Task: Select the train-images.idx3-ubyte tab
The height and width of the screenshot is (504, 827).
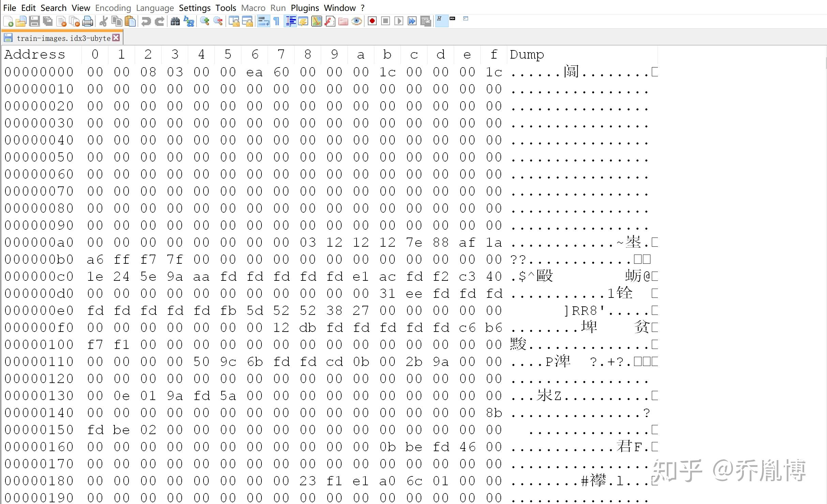Action: pos(63,38)
